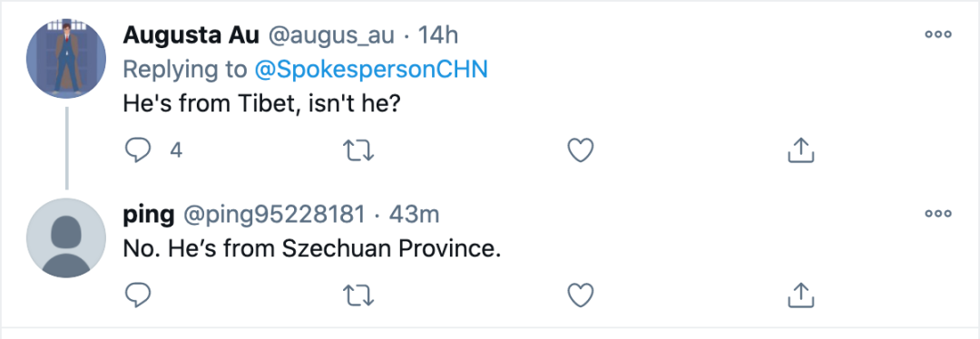Click the @ping95228181 handle
The image size is (980, 339).
pyautogui.click(x=273, y=215)
